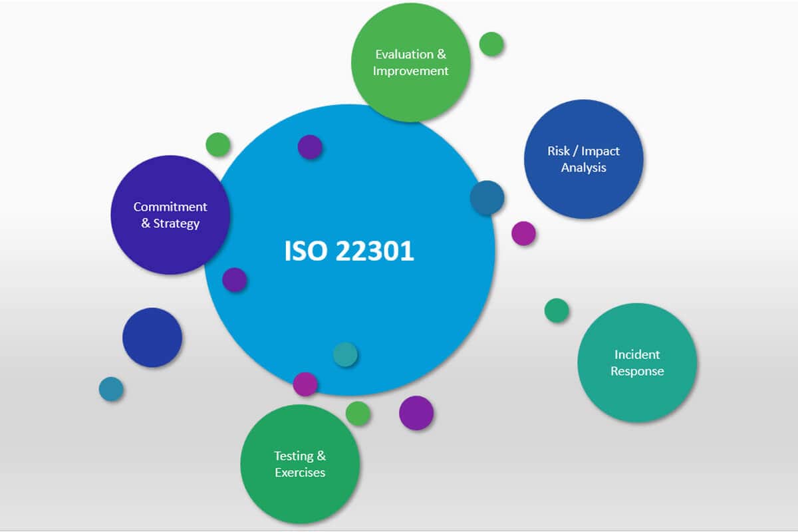
Task: Select the plain blue circle below Commitment & Strategy
Action: (x=152, y=337)
